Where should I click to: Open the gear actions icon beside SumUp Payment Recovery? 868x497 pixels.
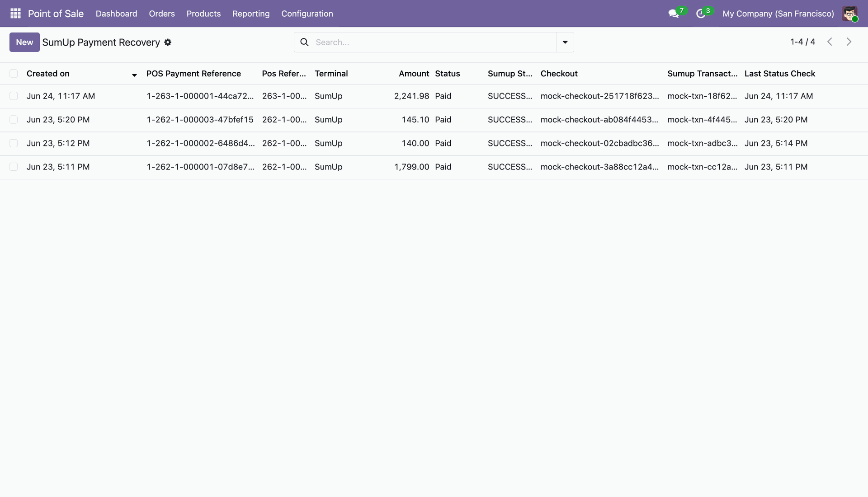tap(168, 42)
